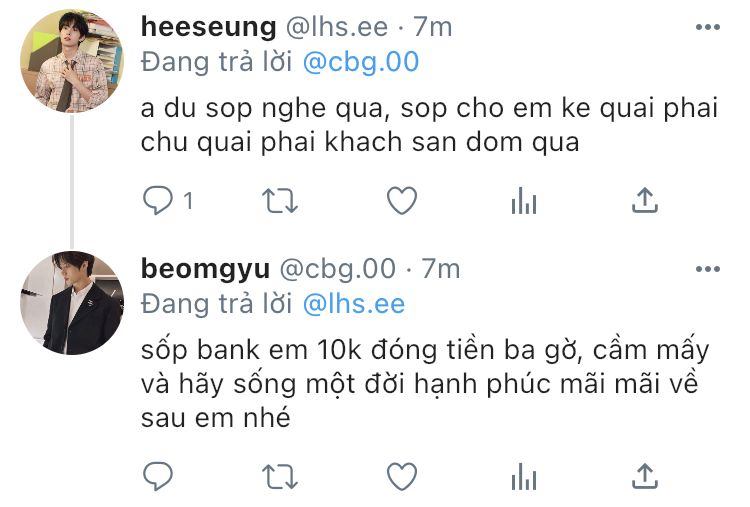Open more options menu on beomgyu's tweet
This screenshot has height=507, width=750.
(x=707, y=269)
